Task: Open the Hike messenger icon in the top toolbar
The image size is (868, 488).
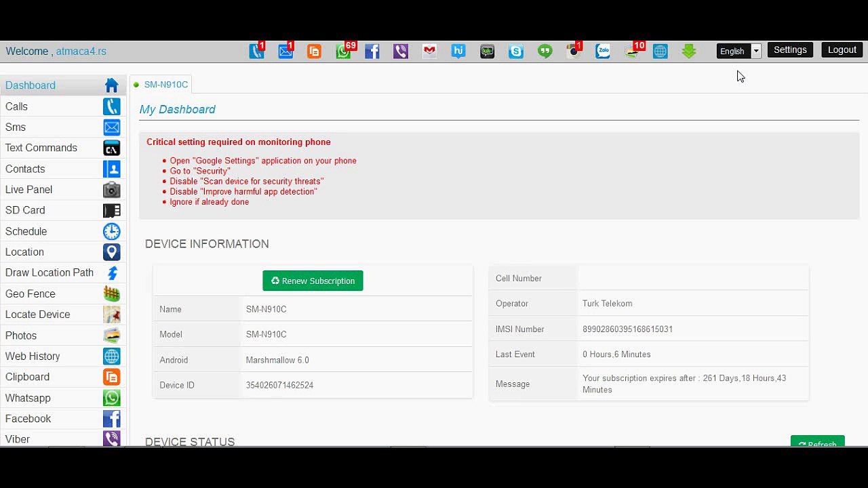Action: [x=458, y=51]
